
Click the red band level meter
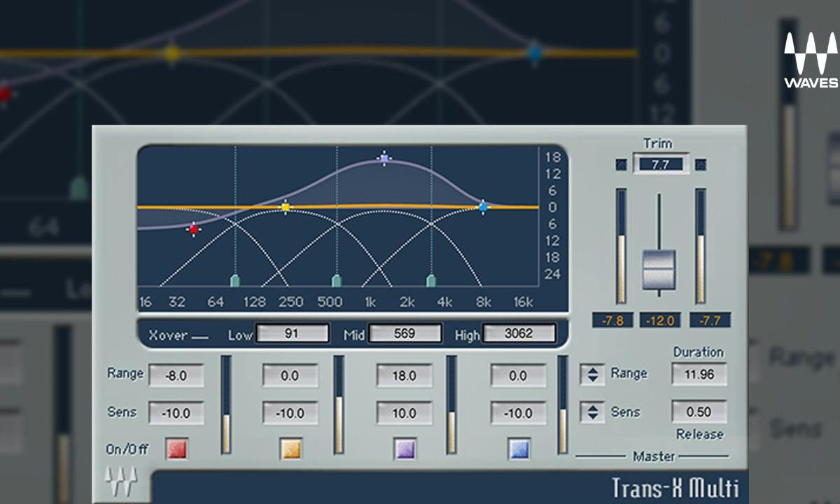[x=226, y=404]
